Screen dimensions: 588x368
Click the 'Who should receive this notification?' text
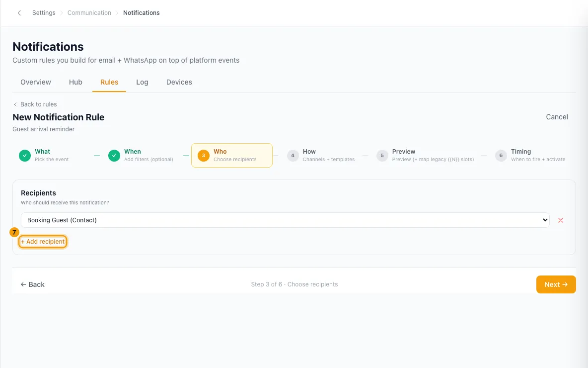(x=65, y=203)
